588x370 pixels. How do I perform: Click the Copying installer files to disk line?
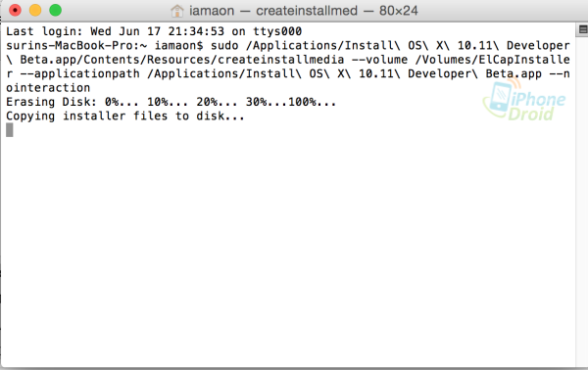[125, 116]
